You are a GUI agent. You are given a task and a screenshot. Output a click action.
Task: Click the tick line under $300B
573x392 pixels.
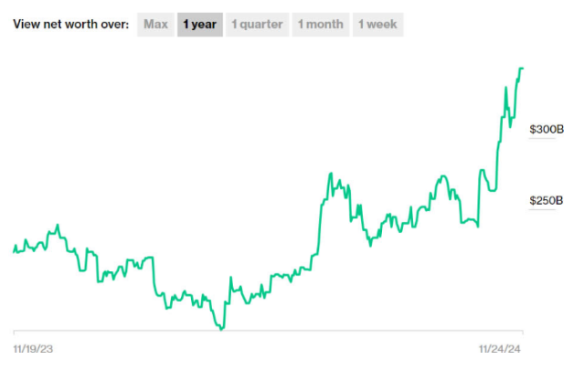point(543,139)
